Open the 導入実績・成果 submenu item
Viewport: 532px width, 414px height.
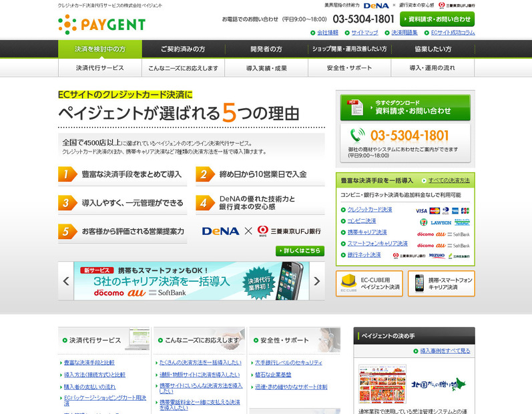tap(266, 68)
